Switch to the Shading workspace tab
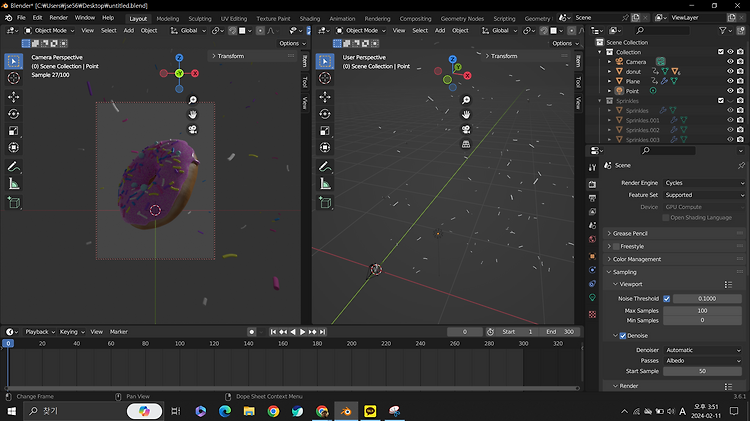The image size is (750, 421). (309, 19)
